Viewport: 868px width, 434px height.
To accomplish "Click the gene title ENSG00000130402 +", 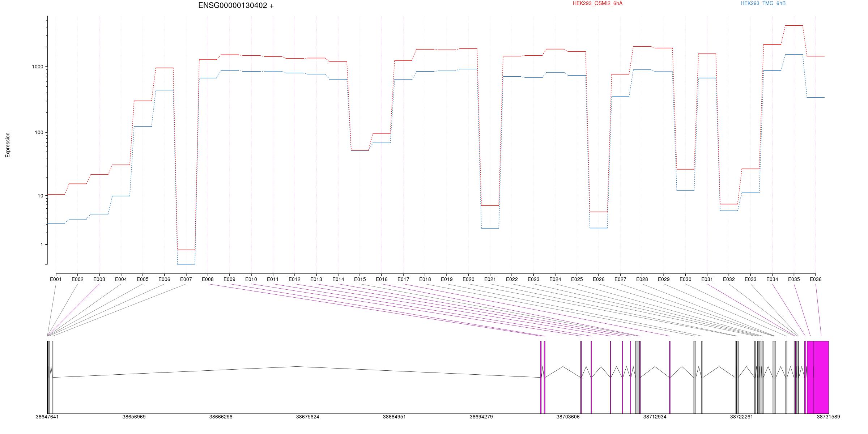I will click(x=236, y=5).
